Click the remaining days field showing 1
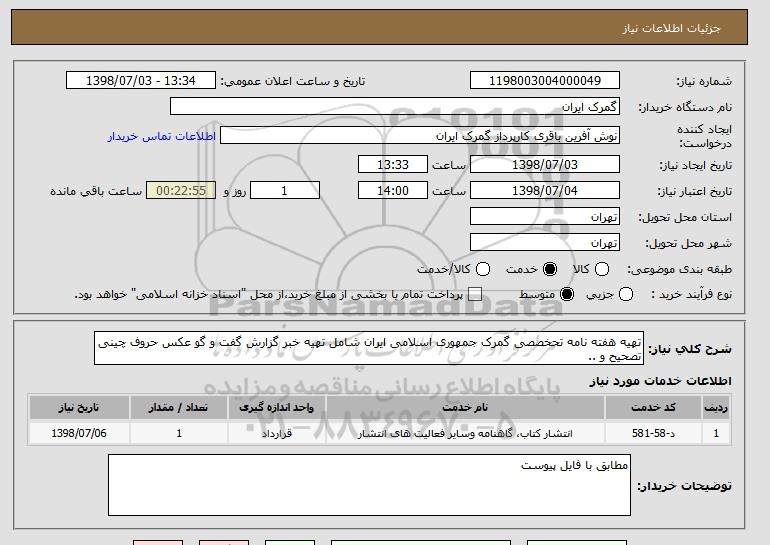Viewport: 770px width, 545px height. (x=285, y=191)
